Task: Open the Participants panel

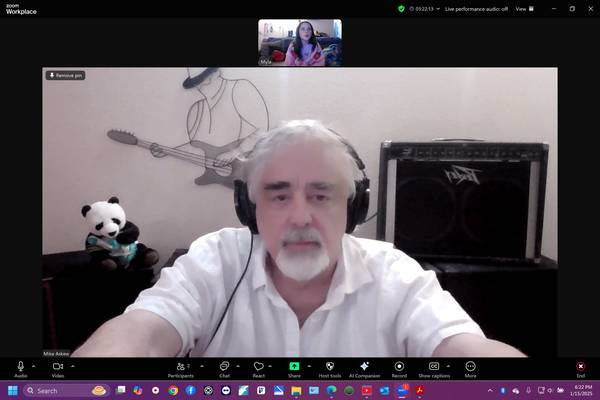Action: [181, 367]
